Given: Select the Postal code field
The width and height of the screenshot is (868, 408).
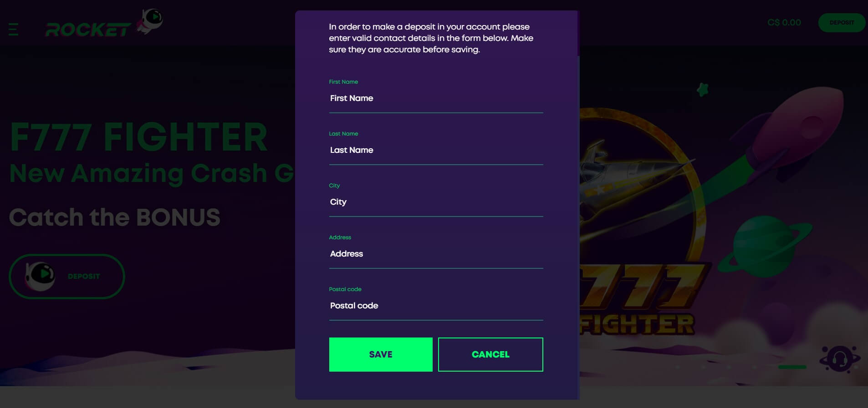Looking at the screenshot, I should [436, 306].
